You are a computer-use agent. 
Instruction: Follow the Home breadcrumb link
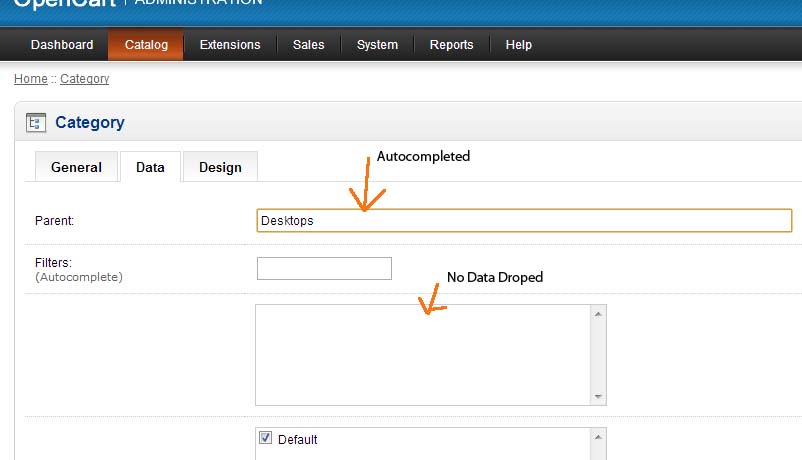point(31,79)
